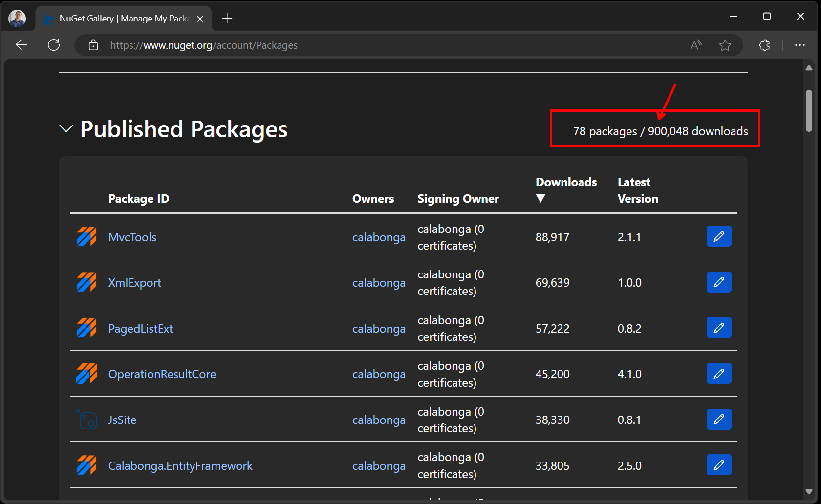Viewport: 821px width, 504px height.
Task: Edit the XmlExport package with the pencil button
Action: click(x=719, y=282)
